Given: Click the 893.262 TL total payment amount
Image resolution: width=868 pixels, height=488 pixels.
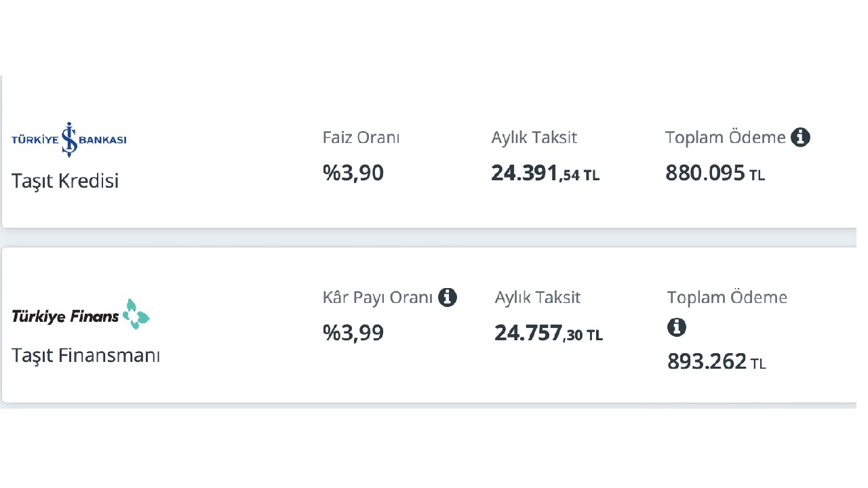Looking at the screenshot, I should [717, 361].
